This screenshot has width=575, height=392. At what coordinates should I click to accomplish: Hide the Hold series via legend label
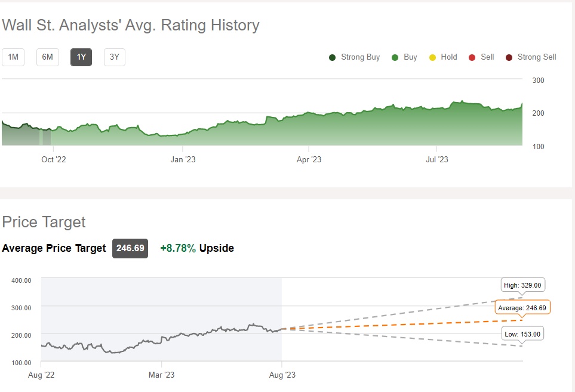(449, 57)
